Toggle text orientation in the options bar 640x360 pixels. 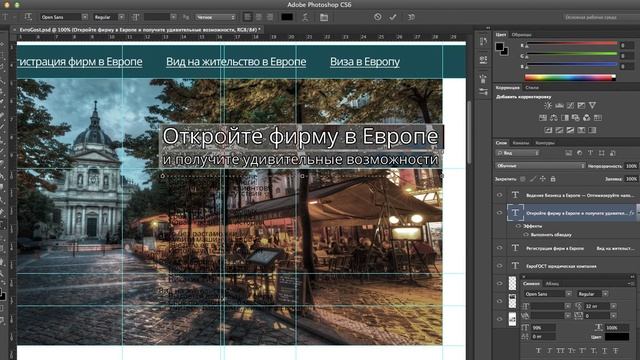pyautogui.click(x=28, y=17)
